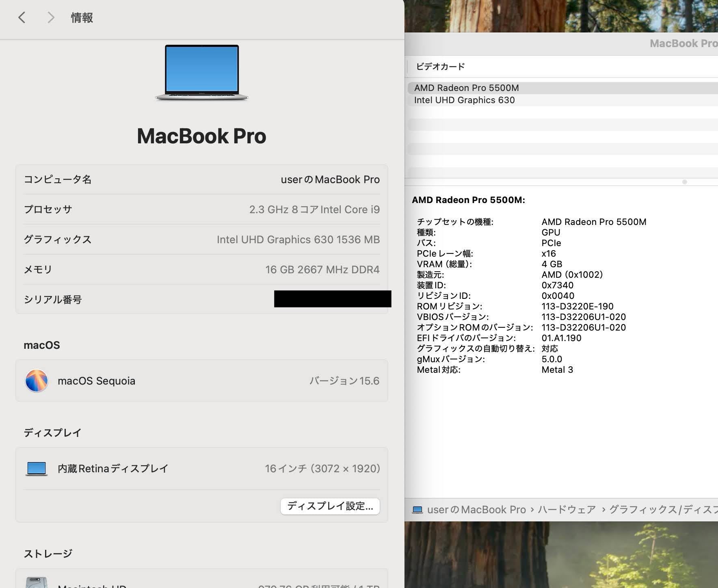The image size is (718, 588).
Task: Click the ビデオカード column header
Action: tap(440, 67)
